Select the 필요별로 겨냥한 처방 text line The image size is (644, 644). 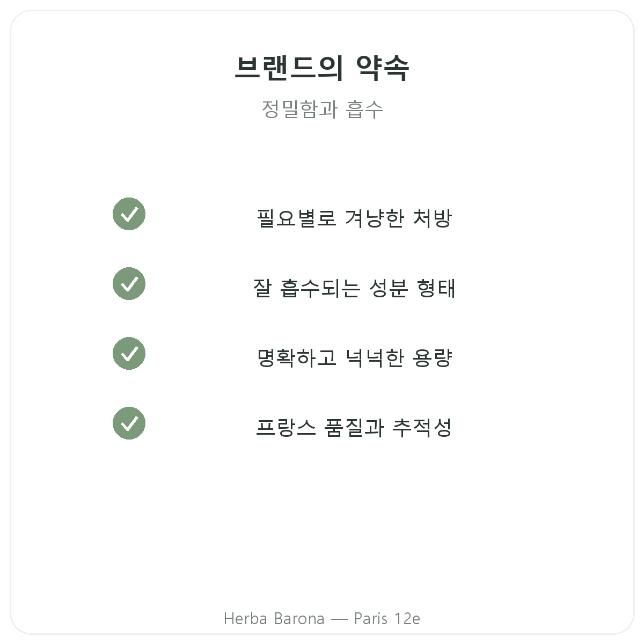pos(354,218)
